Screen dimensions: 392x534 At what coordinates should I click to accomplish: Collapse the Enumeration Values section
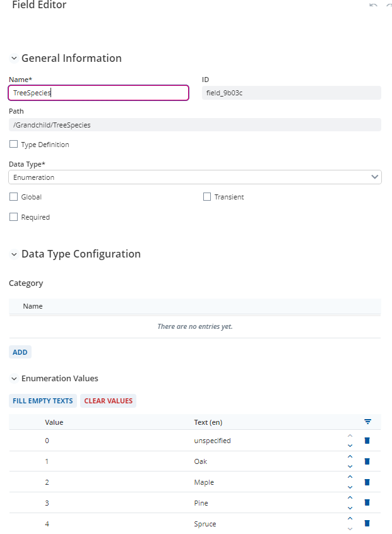click(14, 378)
